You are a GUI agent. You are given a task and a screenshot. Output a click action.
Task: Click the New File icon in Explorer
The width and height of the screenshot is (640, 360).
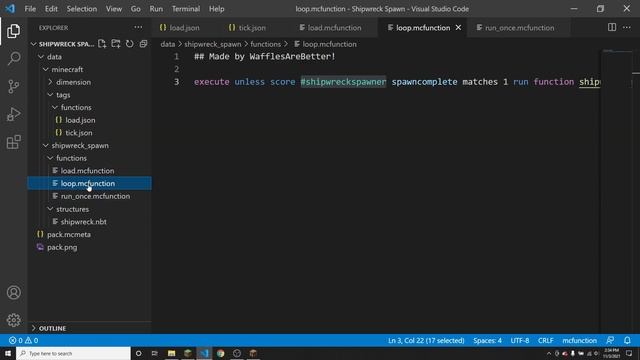coord(102,44)
